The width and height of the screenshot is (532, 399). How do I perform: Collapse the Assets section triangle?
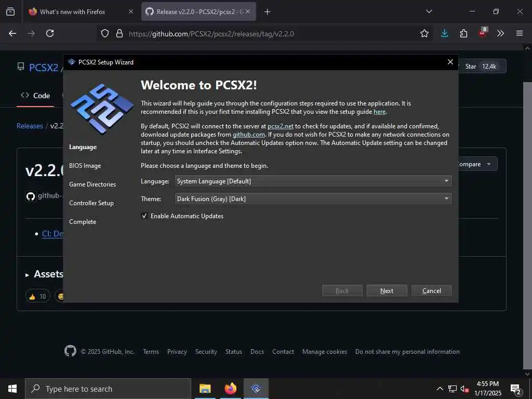(x=27, y=275)
